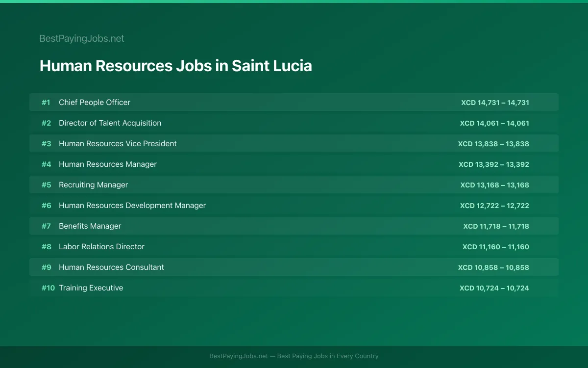Select the Director of Talent Acquisition row
588x368 pixels.
(x=294, y=123)
